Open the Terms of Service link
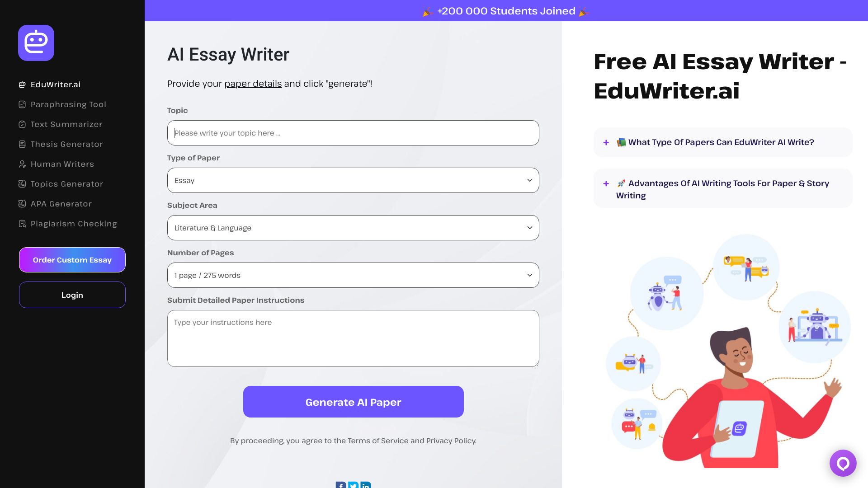The image size is (868, 488). [x=378, y=441]
